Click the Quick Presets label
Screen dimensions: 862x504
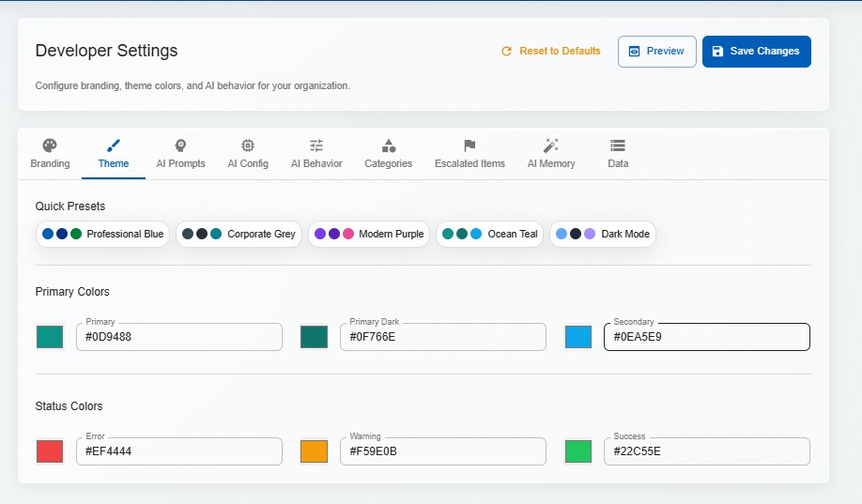click(x=70, y=206)
